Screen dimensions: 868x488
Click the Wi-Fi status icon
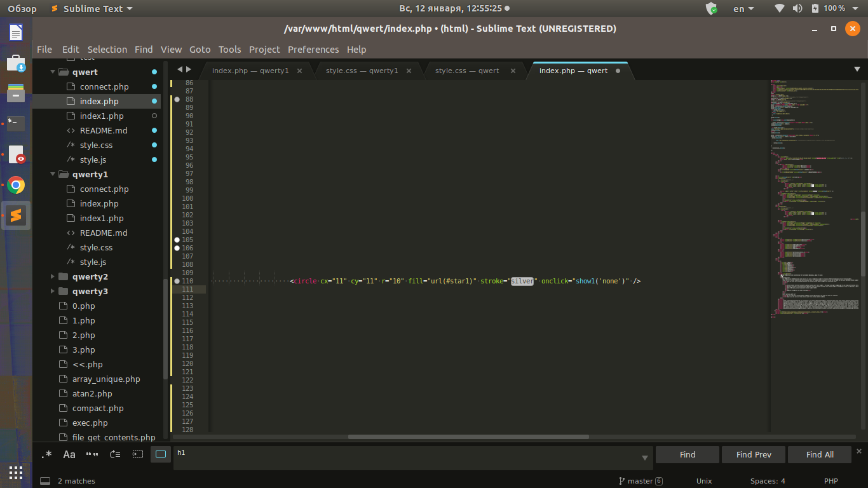point(780,9)
